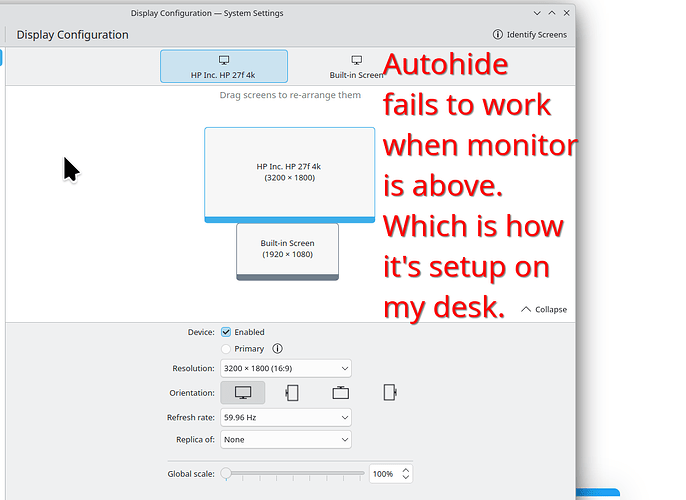Screen dimensions: 686x500
Task: Choose the normal landscape orientation icon
Action: point(243,392)
